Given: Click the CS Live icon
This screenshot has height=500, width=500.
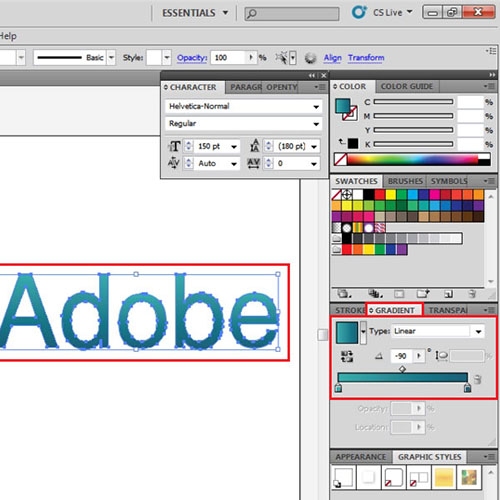Looking at the screenshot, I should click(x=359, y=12).
